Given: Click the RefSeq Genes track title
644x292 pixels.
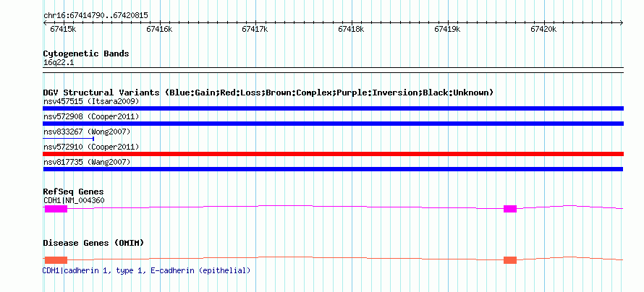Looking at the screenshot, I should [x=74, y=192].
